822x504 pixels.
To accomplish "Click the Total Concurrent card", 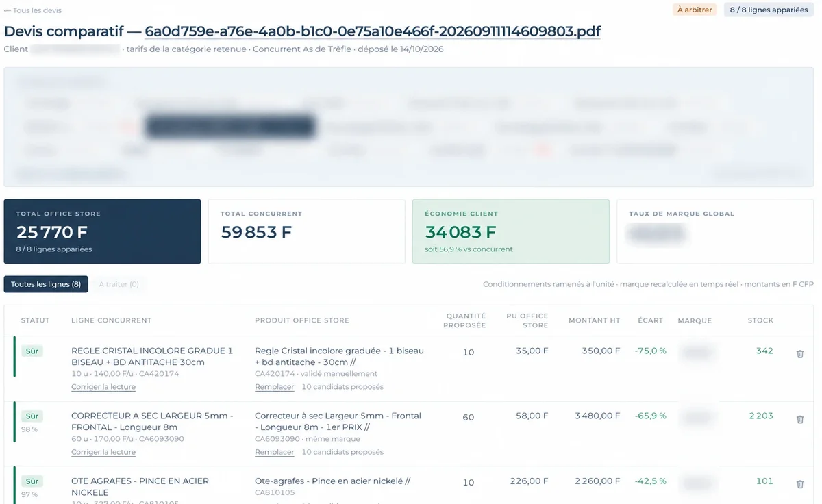I will (x=306, y=231).
